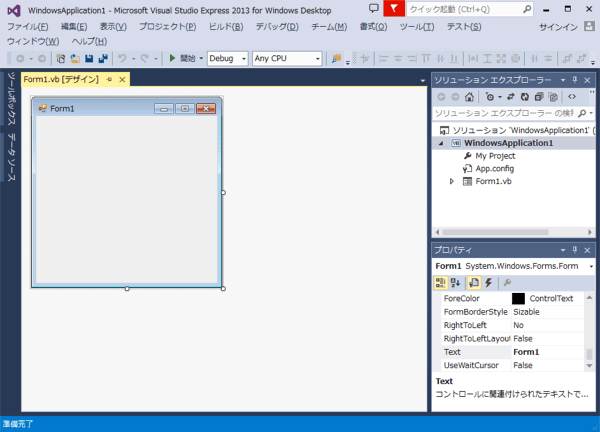Image resolution: width=600 pixels, height=432 pixels.
Task: Expand the Form1.vb tree node
Action: click(452, 181)
